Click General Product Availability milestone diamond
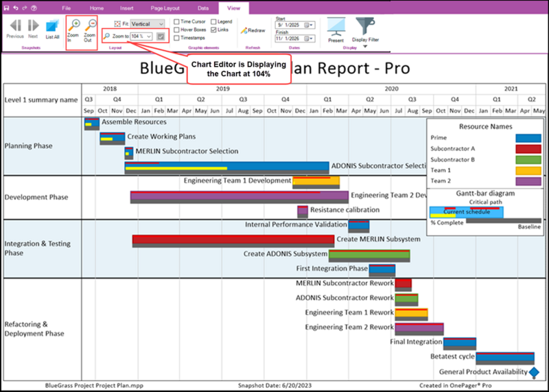The image size is (549, 392). 534,372
